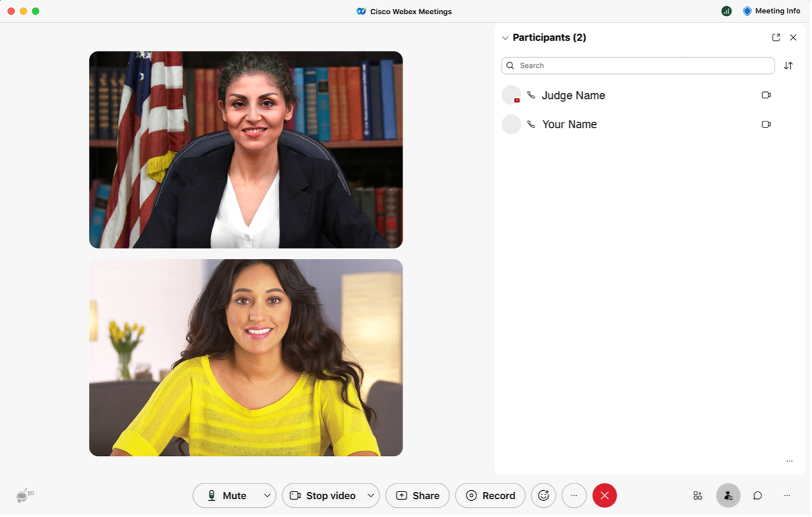Viewport: 812px width, 517px height.
Task: Open the reactions emoji button
Action: pos(543,495)
